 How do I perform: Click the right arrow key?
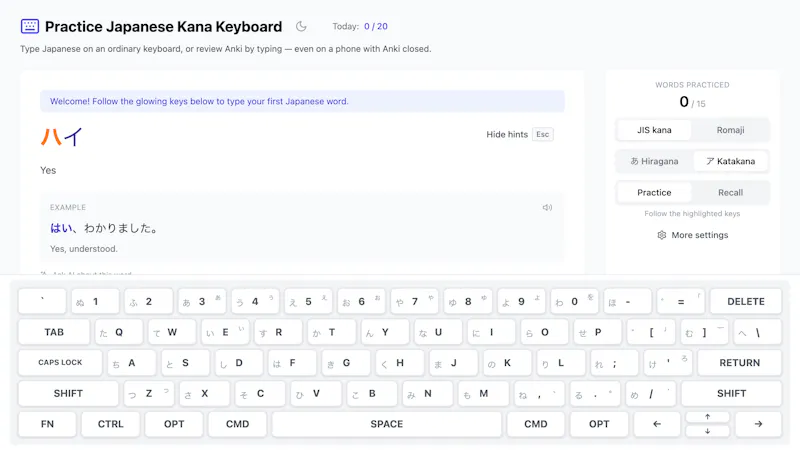point(758,423)
